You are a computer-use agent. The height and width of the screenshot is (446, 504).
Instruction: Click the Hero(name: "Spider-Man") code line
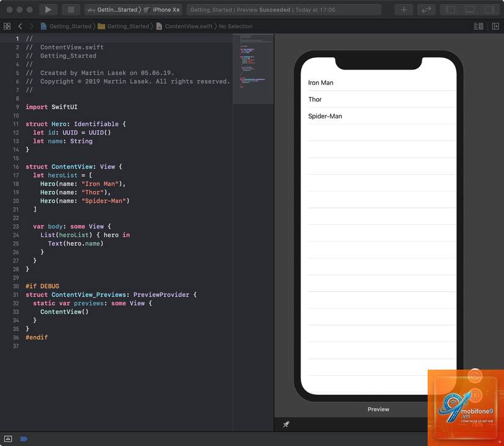coord(85,201)
